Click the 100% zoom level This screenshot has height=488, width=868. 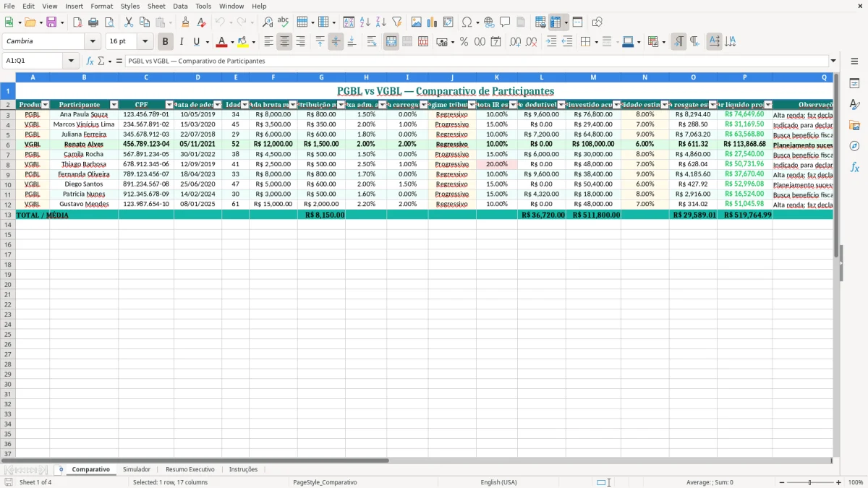[856, 482]
